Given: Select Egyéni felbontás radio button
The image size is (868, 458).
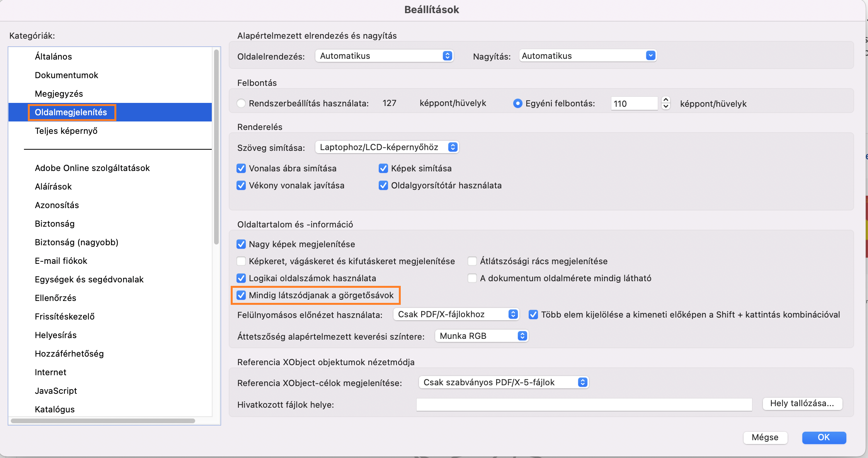Looking at the screenshot, I should coord(517,104).
